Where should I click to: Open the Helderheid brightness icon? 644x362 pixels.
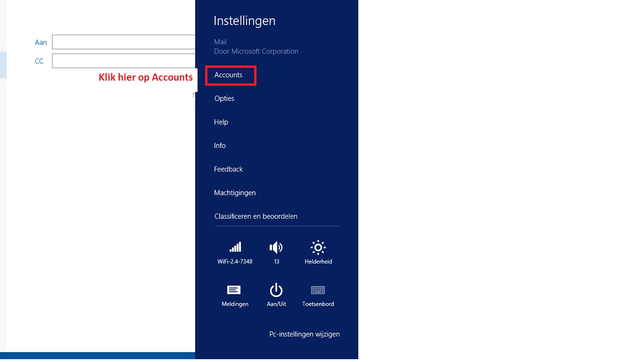click(318, 247)
